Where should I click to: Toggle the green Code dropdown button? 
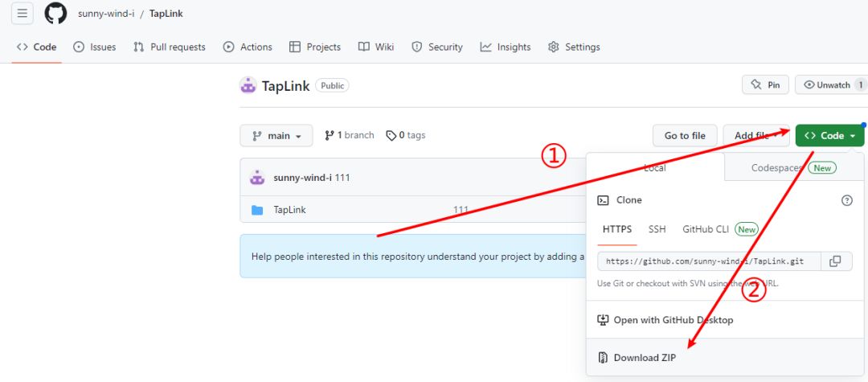point(829,136)
